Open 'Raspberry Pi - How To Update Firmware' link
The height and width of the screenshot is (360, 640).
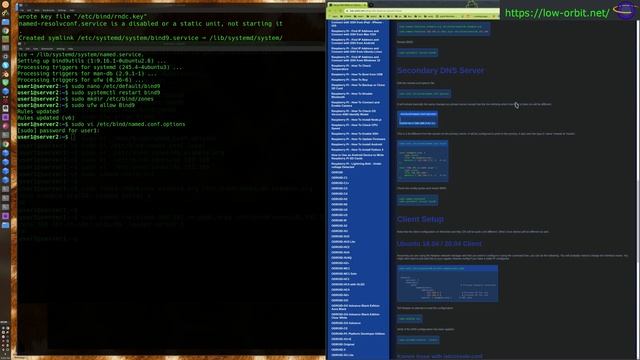pos(358,139)
